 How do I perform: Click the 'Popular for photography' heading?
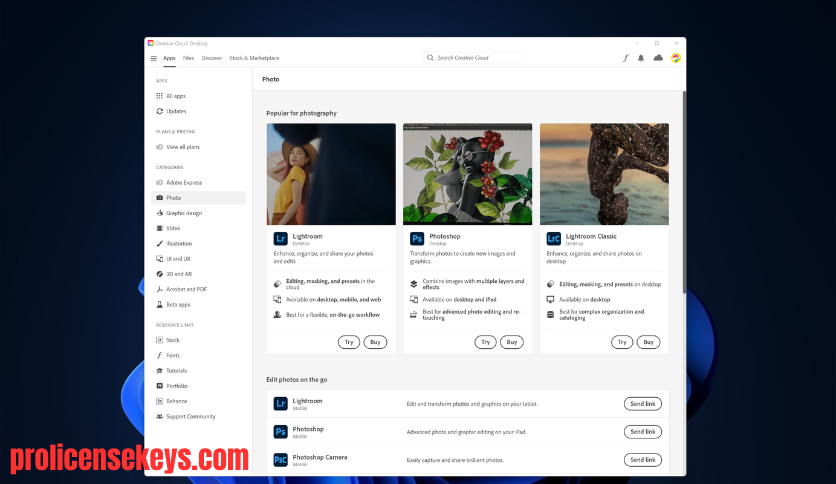[301, 113]
